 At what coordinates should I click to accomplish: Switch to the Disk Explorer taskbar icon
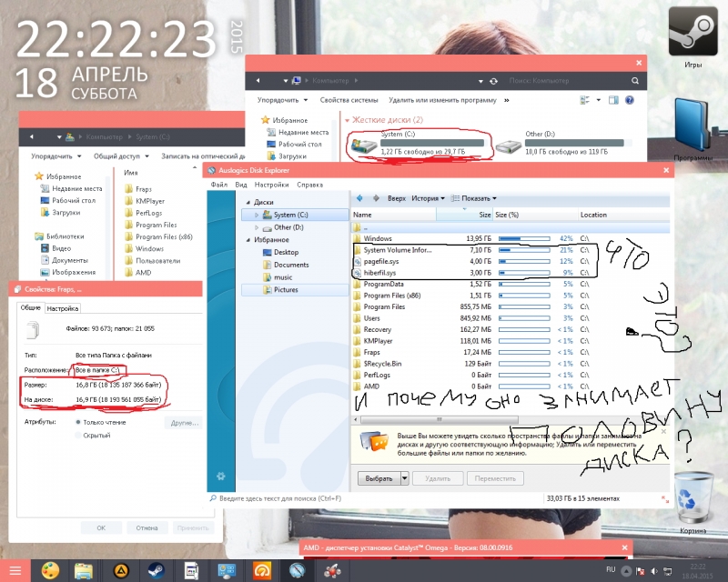point(298,570)
